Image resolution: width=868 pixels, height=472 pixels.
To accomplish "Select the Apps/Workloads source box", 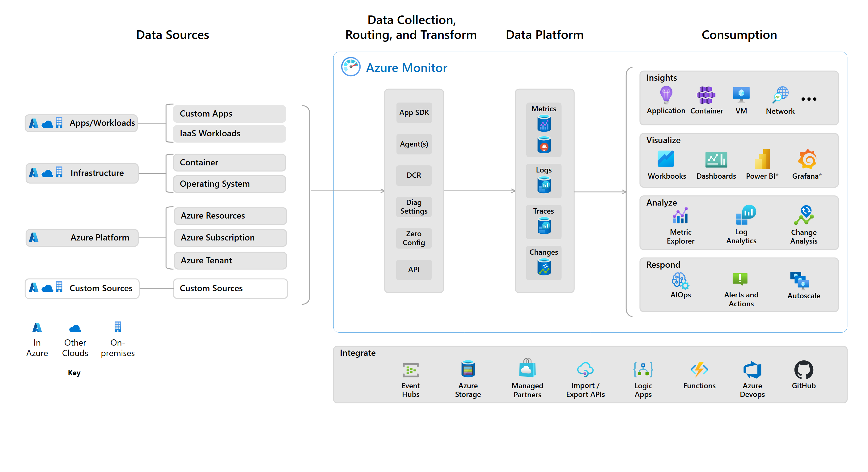I will coord(82,123).
